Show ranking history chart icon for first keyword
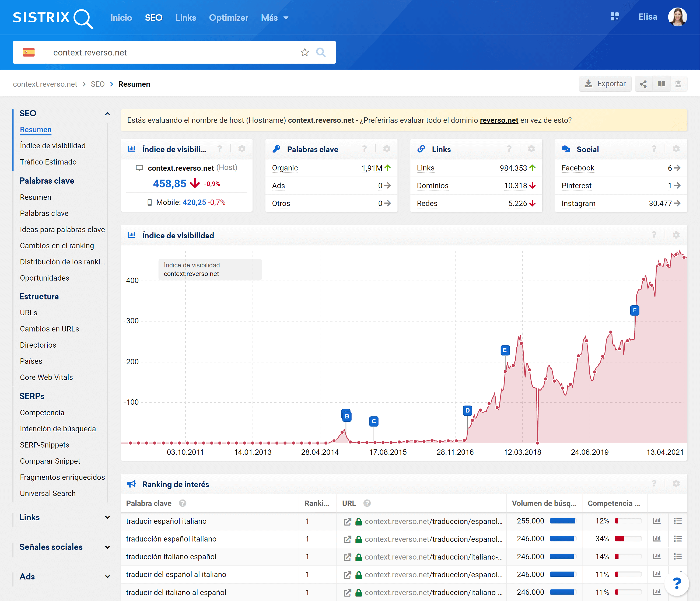Image resolution: width=700 pixels, height=601 pixels. pos(656,521)
